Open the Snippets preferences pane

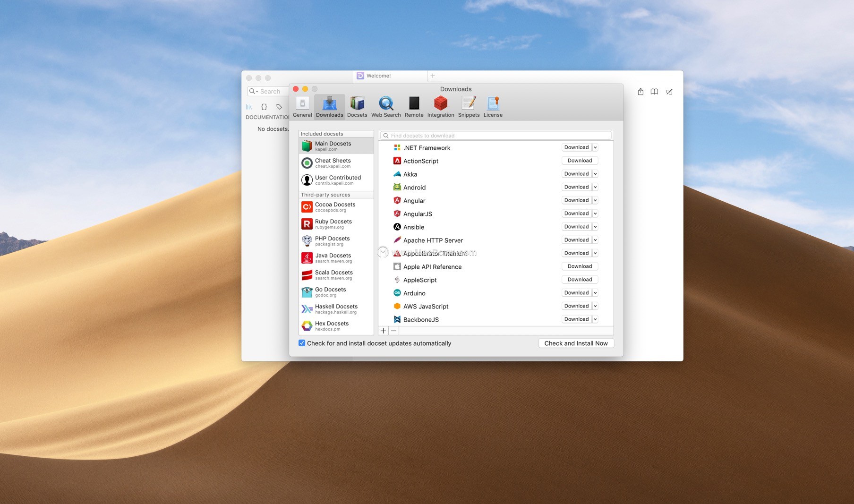tap(469, 107)
